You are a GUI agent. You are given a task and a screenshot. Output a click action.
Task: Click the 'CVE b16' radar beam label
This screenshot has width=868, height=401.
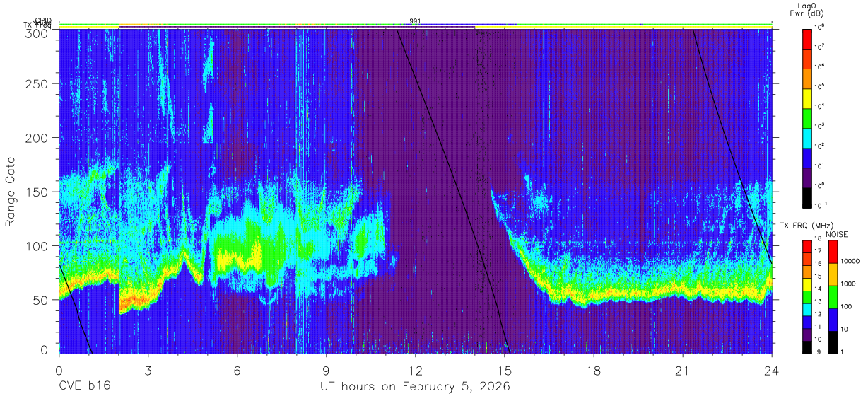[x=84, y=386]
